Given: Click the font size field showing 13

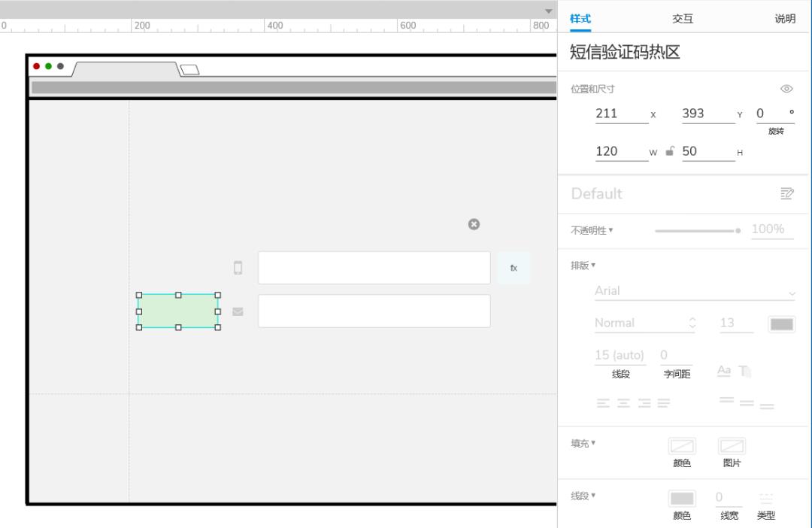Looking at the screenshot, I should coord(735,323).
